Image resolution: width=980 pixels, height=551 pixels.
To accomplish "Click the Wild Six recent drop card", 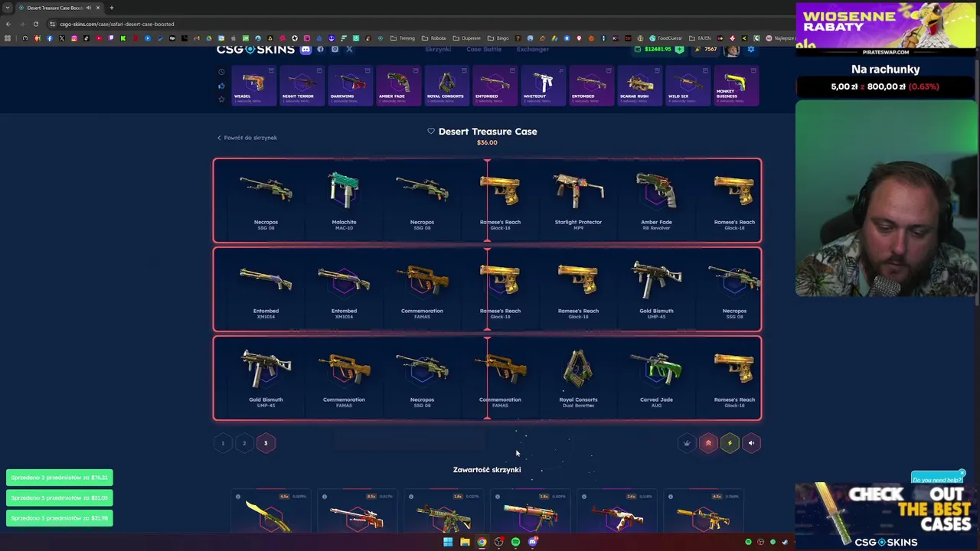I will 688,86.
